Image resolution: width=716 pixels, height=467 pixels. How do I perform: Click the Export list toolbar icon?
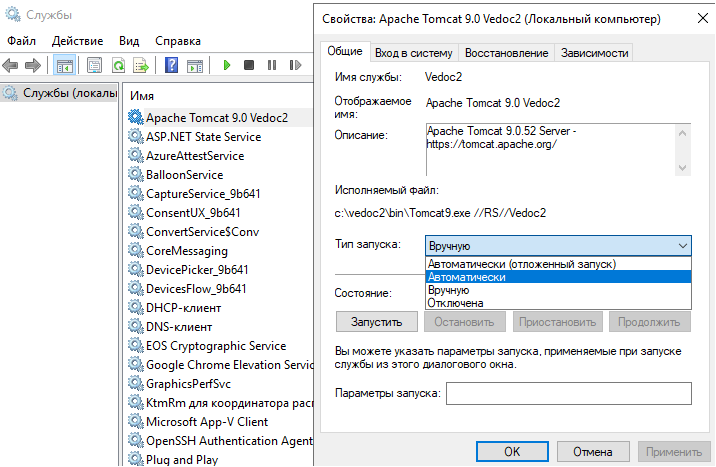point(141,65)
